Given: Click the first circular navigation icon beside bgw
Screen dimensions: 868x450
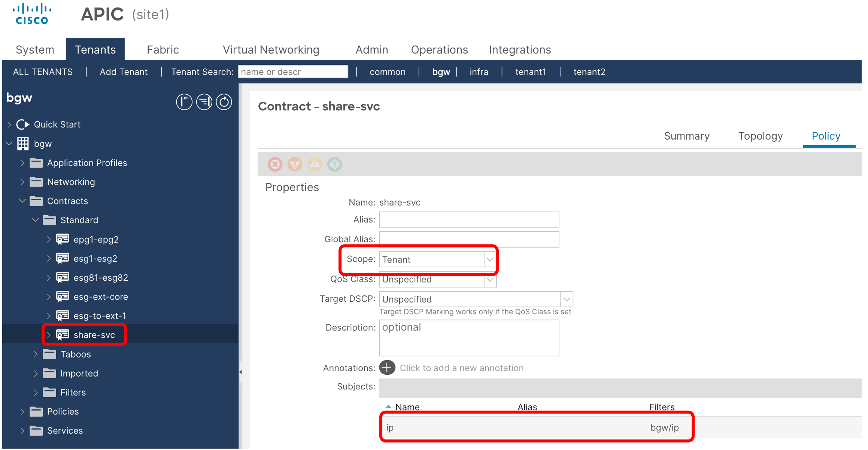Looking at the screenshot, I should point(184,102).
